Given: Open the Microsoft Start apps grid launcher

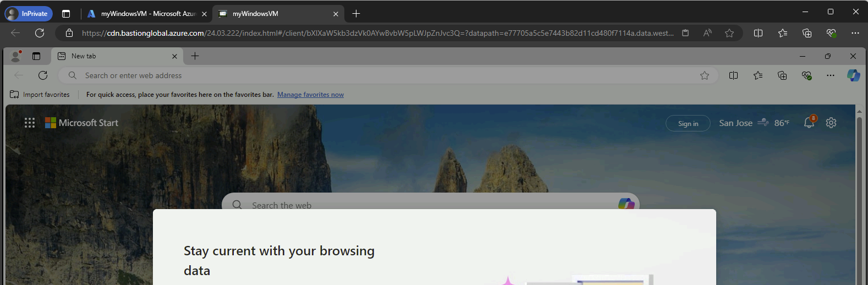Looking at the screenshot, I should [x=30, y=123].
